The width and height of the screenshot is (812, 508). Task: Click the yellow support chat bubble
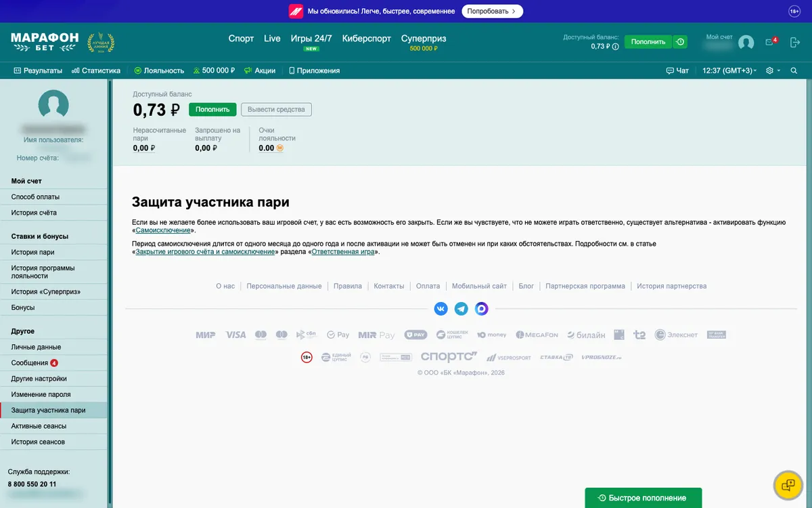click(788, 484)
